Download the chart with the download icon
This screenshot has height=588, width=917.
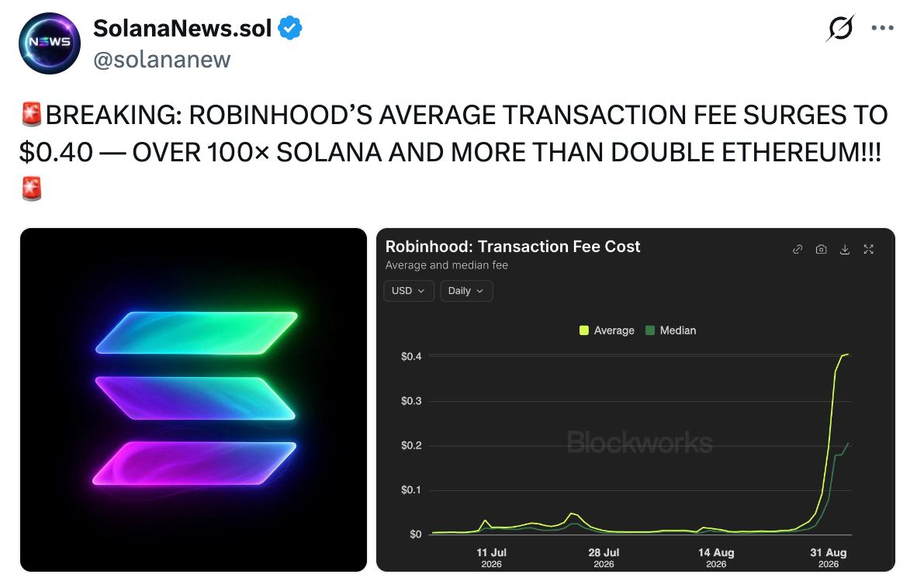click(845, 250)
